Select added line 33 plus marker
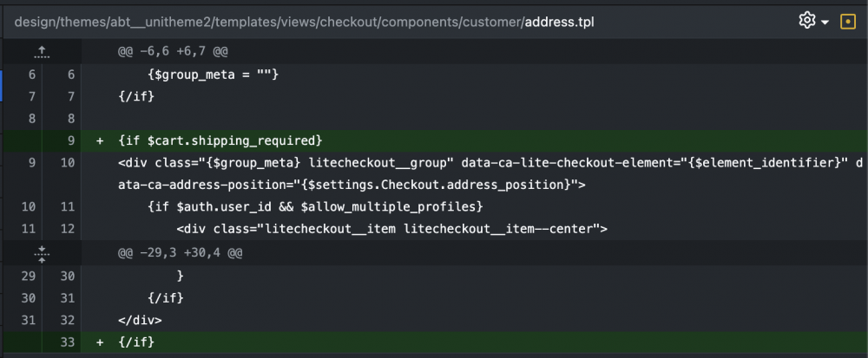The image size is (868, 358). click(100, 342)
